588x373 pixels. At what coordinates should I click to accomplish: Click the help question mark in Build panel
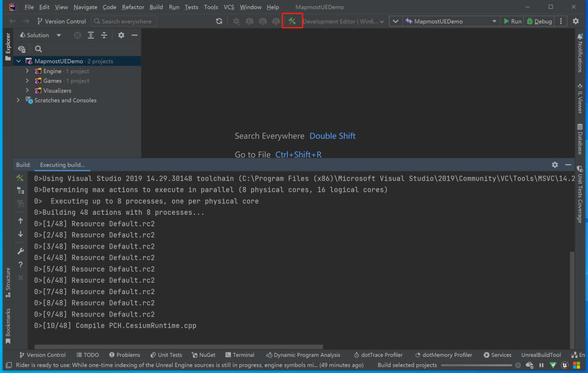(x=20, y=265)
